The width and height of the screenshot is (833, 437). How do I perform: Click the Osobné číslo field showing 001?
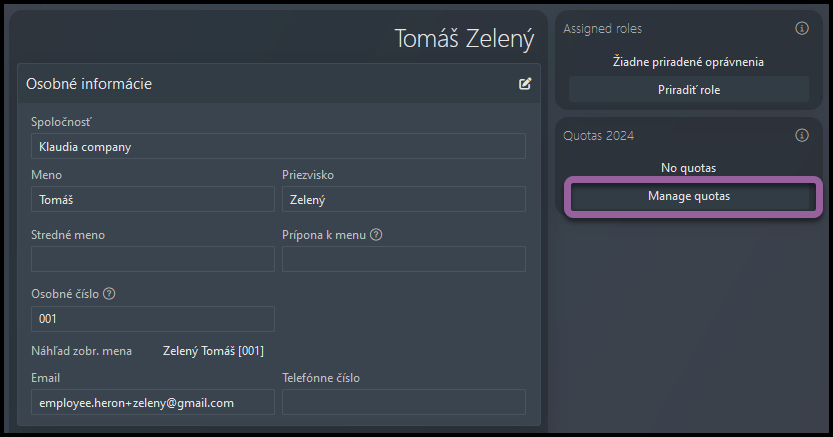153,319
